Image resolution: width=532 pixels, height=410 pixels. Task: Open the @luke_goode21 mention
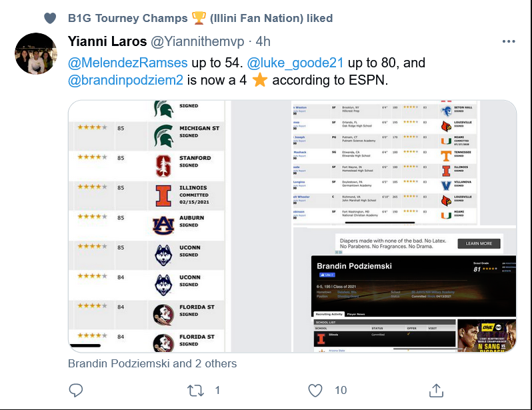(x=295, y=63)
